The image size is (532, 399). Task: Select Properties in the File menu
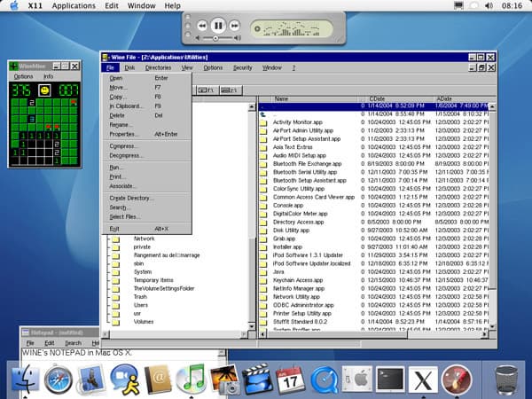[122, 134]
